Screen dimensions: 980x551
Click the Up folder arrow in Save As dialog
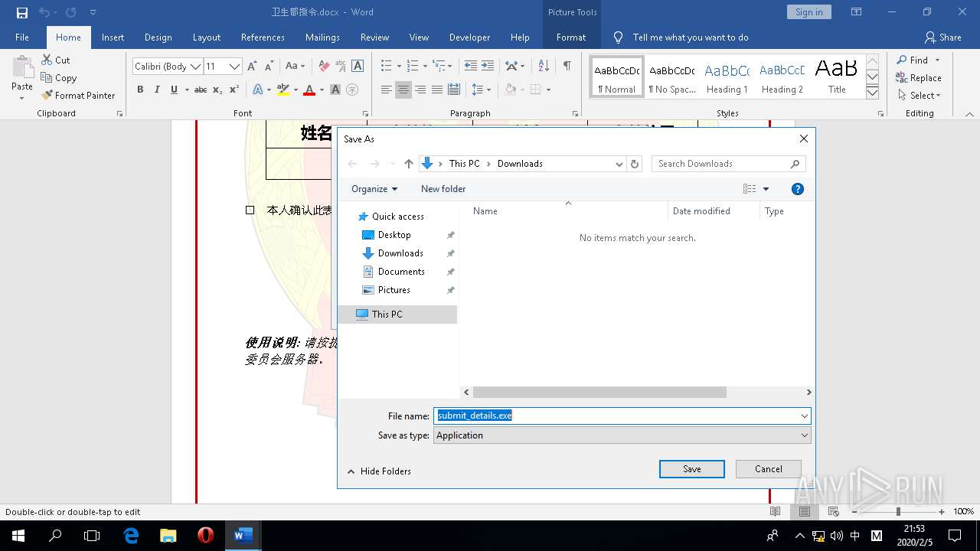coord(408,164)
